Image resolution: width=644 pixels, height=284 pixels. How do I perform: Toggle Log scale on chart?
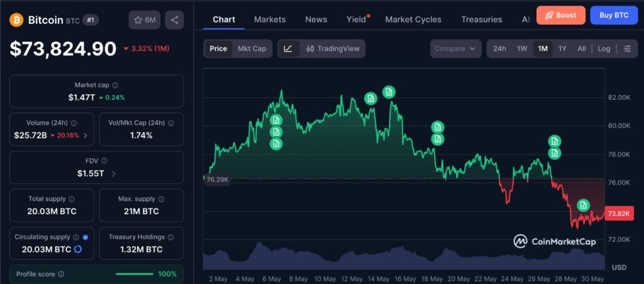coord(604,49)
